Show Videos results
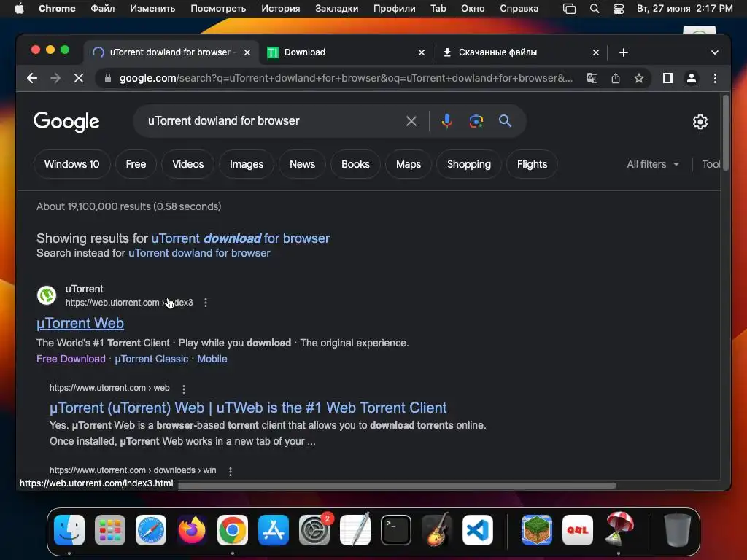Screen dimensions: 747x560 tap(187, 164)
